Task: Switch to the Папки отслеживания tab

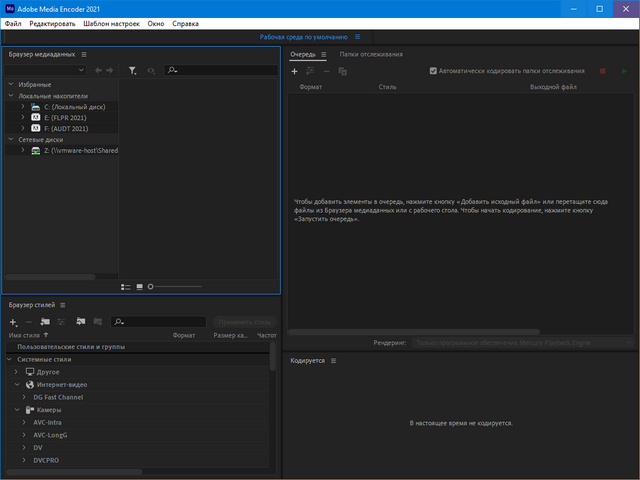Action: click(371, 54)
